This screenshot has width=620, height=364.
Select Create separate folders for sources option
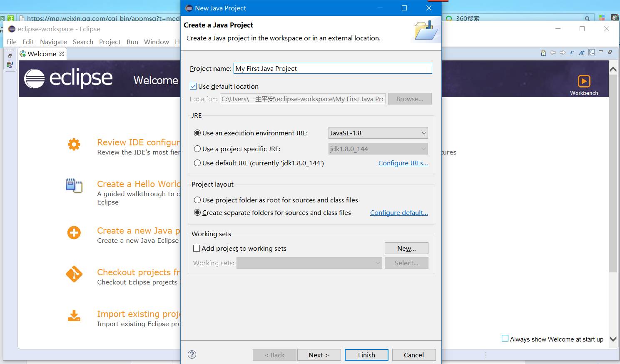click(197, 212)
